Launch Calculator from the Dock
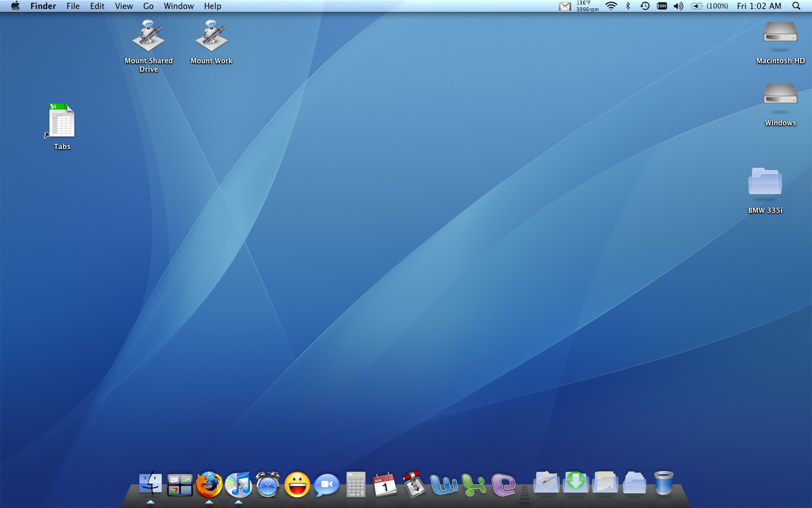 (x=356, y=484)
